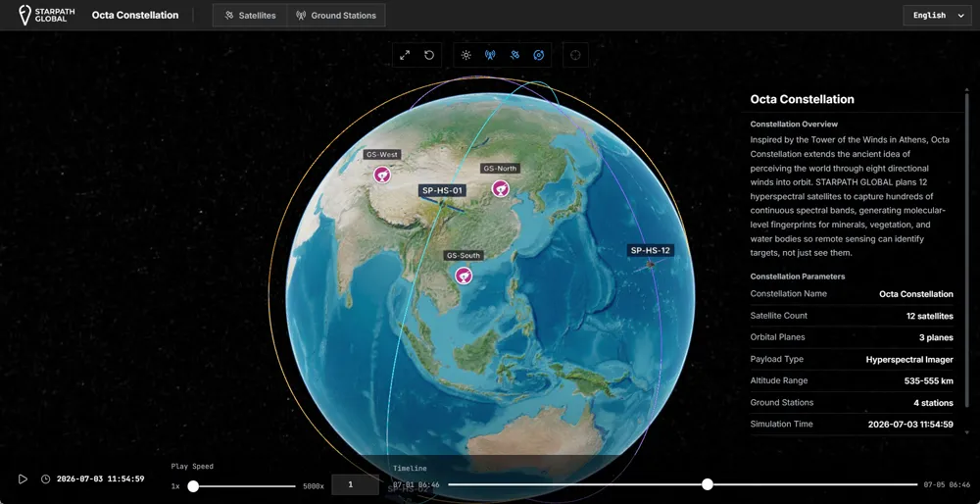
Task: Click the bottom bar timestamp 2026-07-03 11:54:59
Action: pos(101,479)
